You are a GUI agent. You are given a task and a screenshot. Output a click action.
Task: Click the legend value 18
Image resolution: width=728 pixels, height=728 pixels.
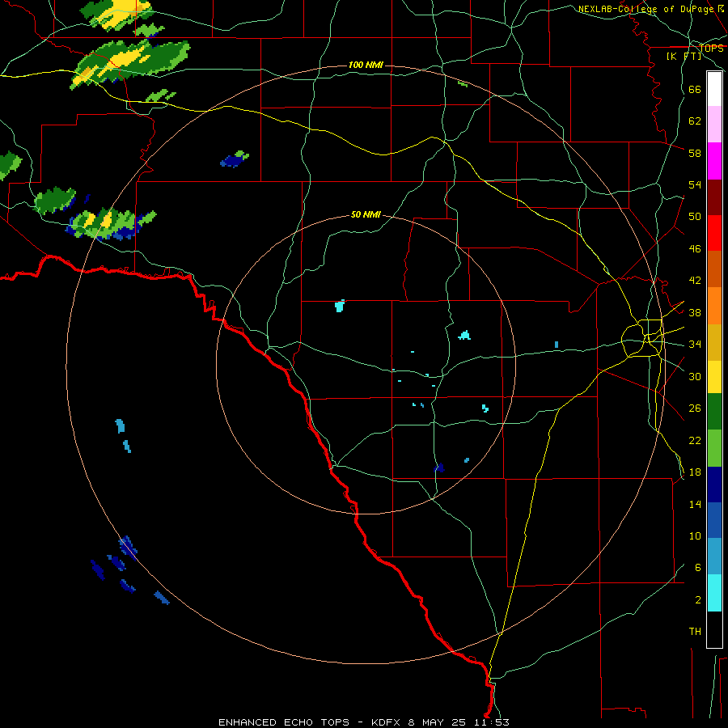click(695, 472)
